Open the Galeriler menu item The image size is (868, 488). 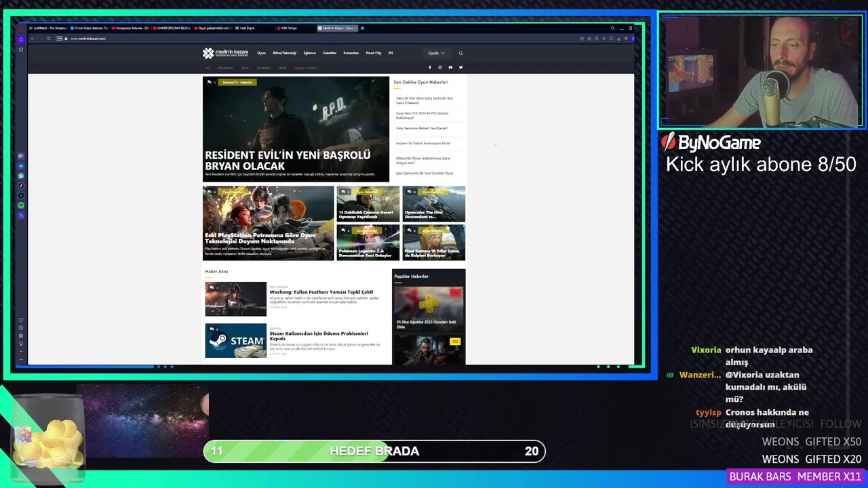click(x=330, y=53)
